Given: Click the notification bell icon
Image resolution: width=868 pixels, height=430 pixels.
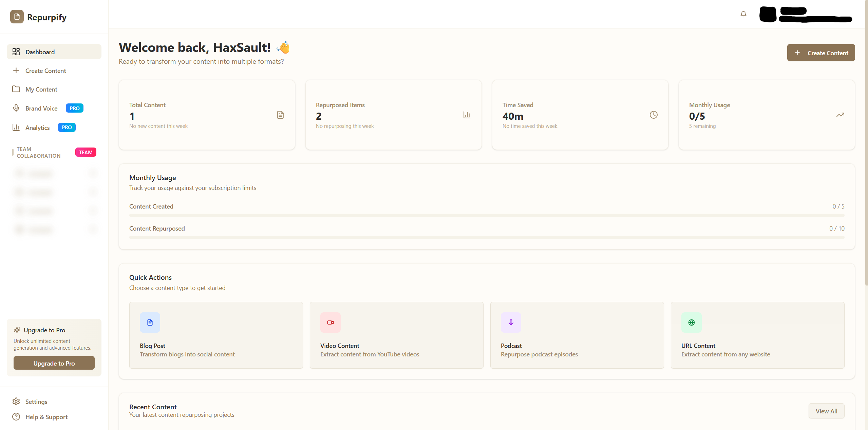Looking at the screenshot, I should coord(743,14).
